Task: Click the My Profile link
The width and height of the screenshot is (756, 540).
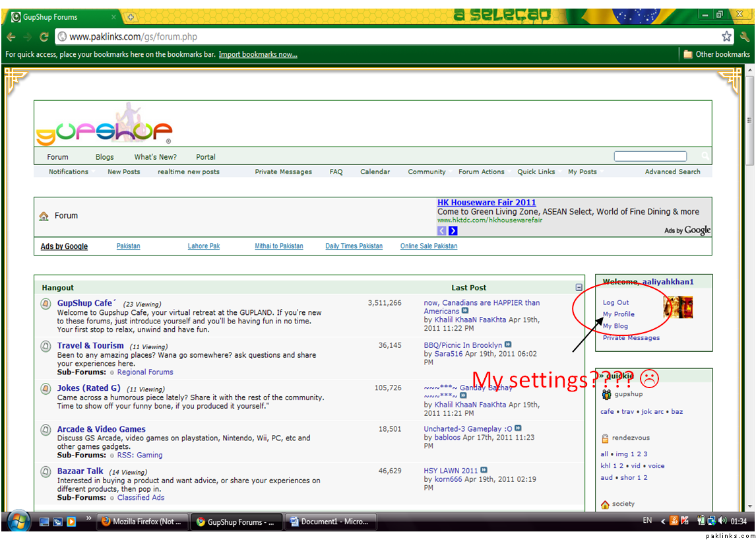Action: [618, 314]
